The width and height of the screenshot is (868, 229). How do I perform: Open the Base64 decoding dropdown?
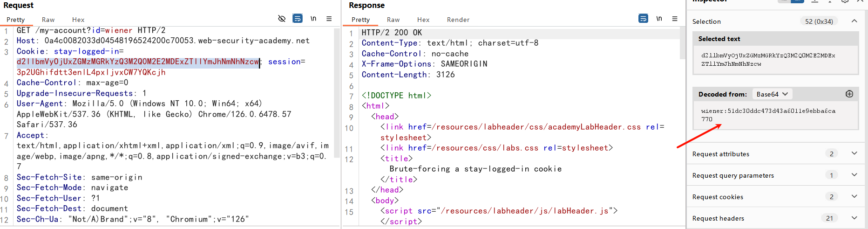coord(772,94)
